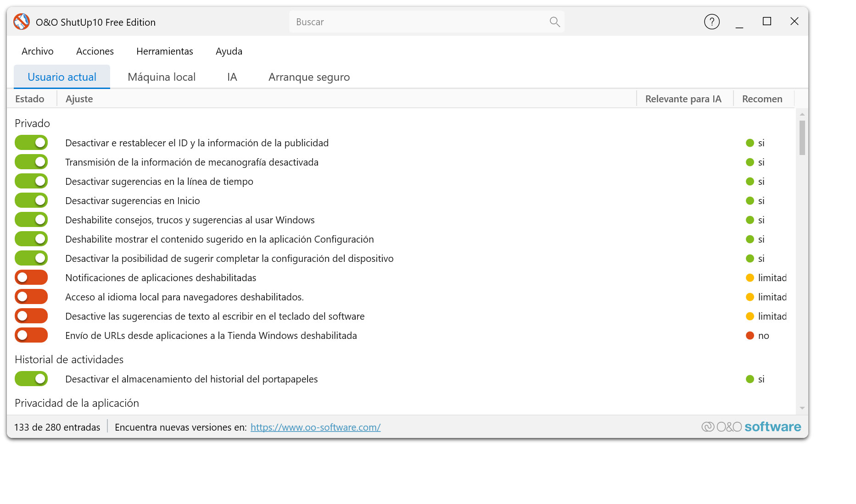Toggle Transmisión de información de mecanografía
The height and width of the screenshot is (504, 856).
(31, 162)
